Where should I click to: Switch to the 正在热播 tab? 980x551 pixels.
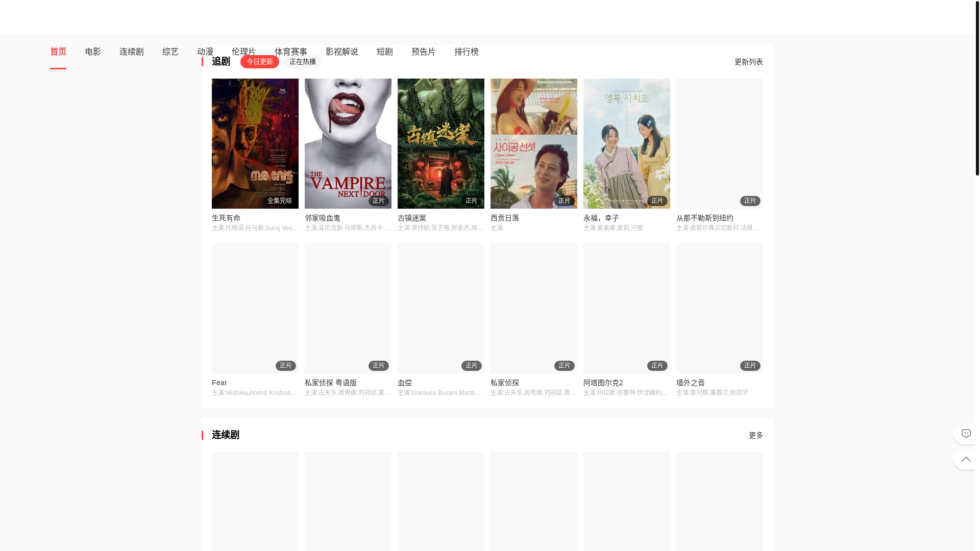[x=303, y=62]
